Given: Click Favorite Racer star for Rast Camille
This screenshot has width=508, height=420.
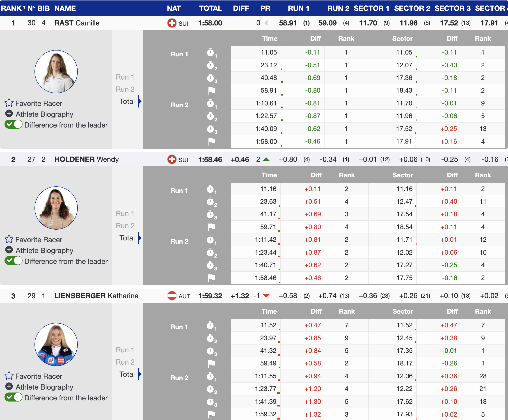Looking at the screenshot, I should 9,103.
